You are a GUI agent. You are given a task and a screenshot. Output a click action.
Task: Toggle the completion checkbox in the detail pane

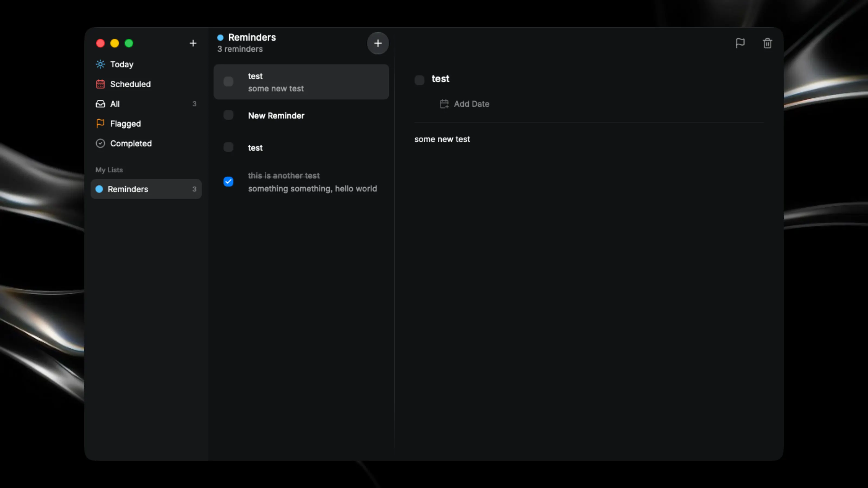(419, 80)
